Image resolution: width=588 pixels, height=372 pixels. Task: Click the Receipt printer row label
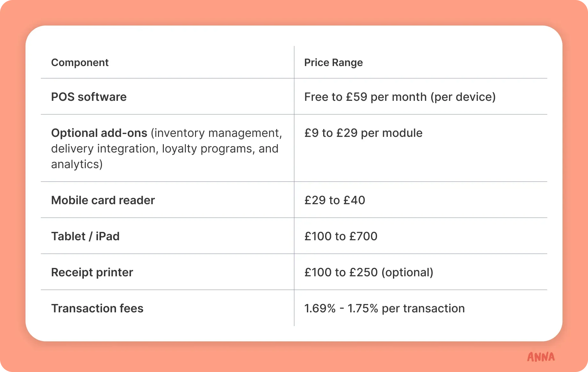pos(92,272)
